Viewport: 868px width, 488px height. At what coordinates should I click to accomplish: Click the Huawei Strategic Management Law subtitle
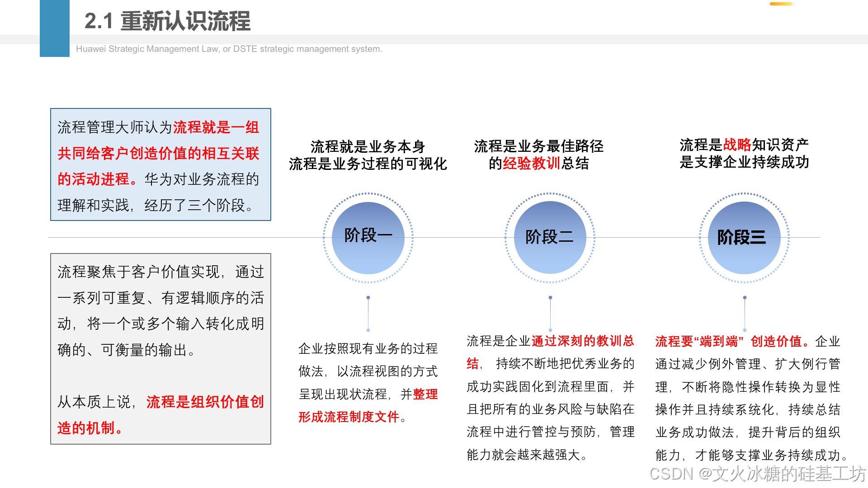pos(229,49)
